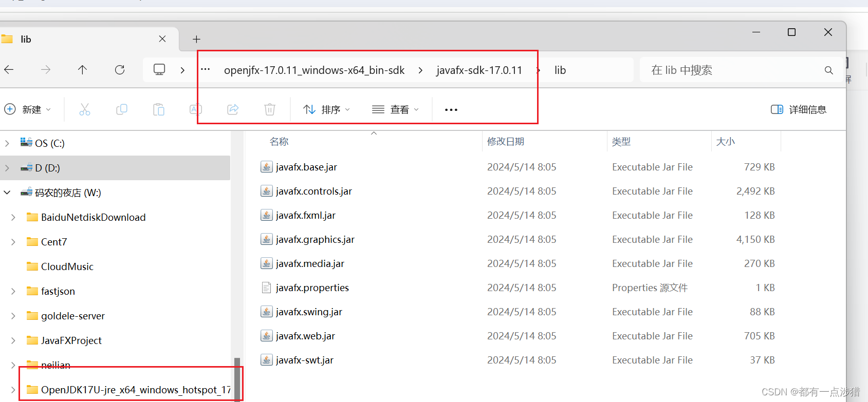
Task: Select the javafx.fxml.jar file name
Action: (306, 215)
